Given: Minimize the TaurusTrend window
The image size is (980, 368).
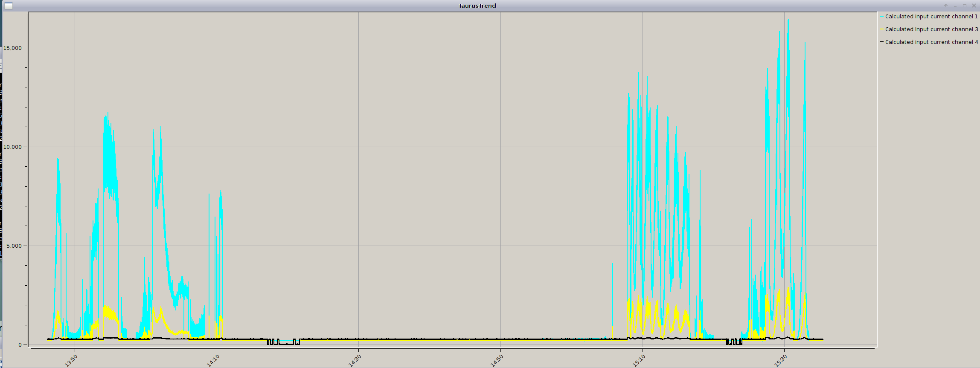Looking at the screenshot, I should pyautogui.click(x=955, y=6).
